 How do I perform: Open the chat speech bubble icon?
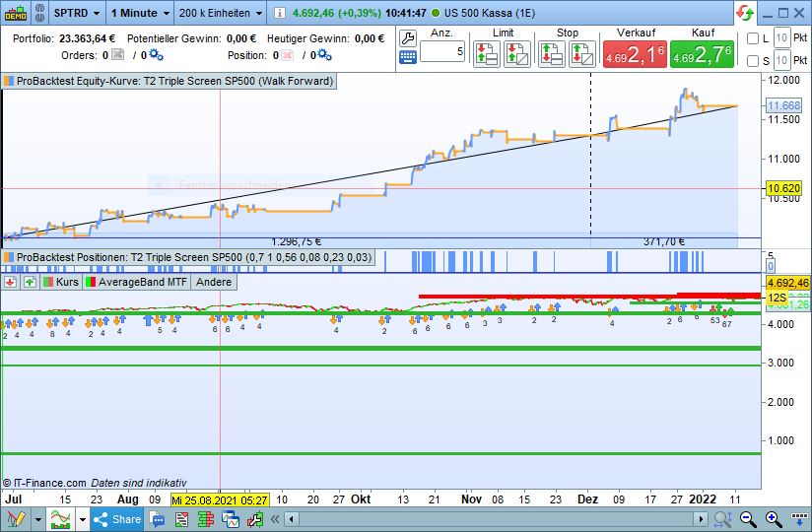click(x=157, y=519)
